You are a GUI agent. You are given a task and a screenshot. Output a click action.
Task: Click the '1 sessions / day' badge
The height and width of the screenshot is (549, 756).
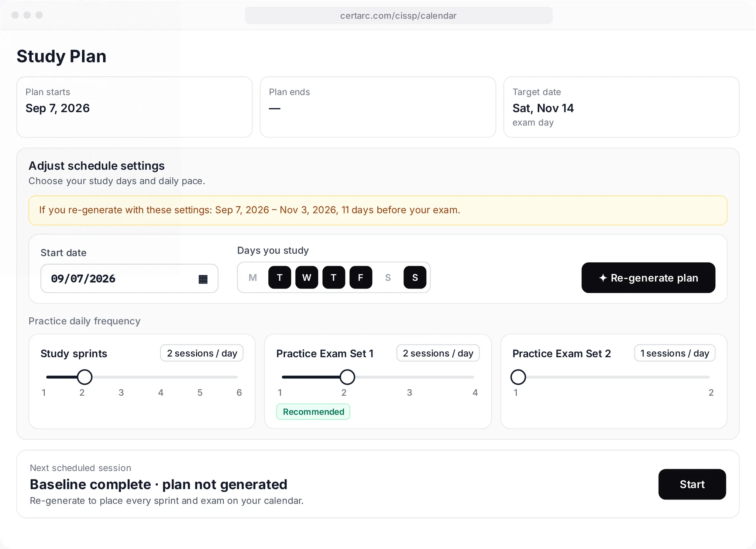(675, 353)
